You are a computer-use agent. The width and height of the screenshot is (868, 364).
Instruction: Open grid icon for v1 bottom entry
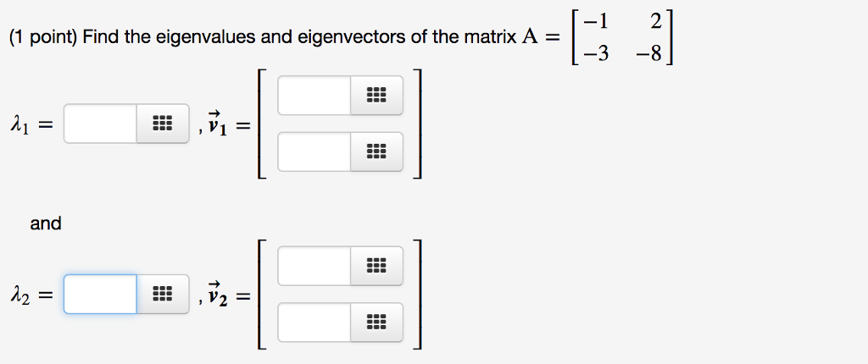[x=376, y=152]
